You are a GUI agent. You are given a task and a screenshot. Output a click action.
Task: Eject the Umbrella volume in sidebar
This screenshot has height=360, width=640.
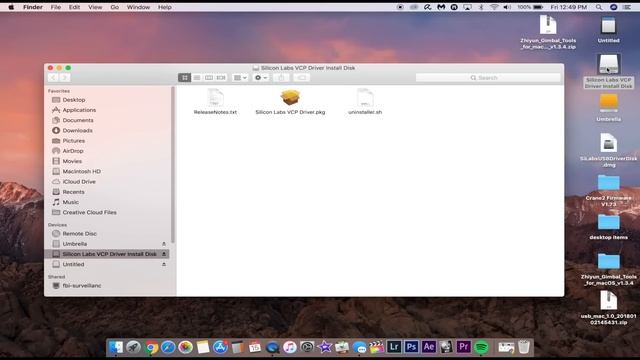pyautogui.click(x=164, y=244)
